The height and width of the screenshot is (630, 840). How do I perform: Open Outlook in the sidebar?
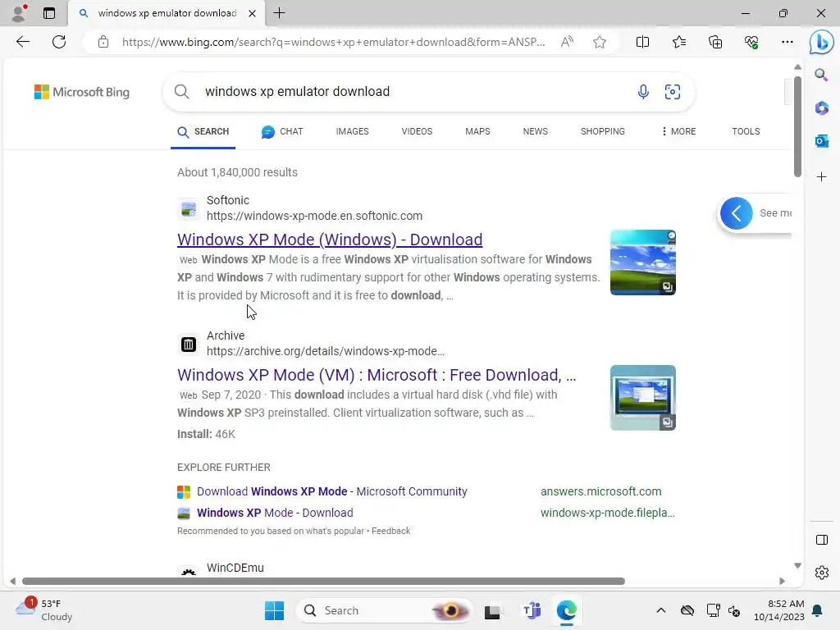pyautogui.click(x=821, y=141)
